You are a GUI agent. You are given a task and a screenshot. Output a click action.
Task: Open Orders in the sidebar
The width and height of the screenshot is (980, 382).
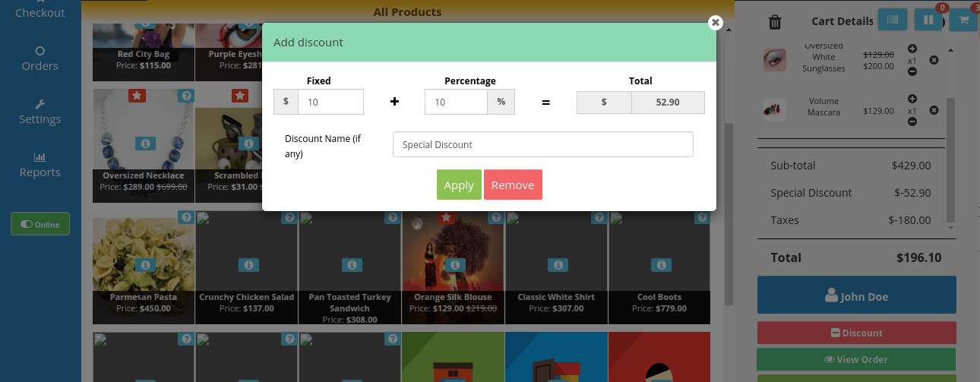click(40, 58)
